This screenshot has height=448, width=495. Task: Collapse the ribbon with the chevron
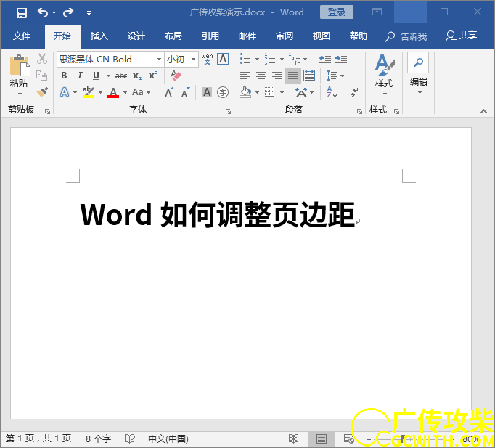(483, 111)
